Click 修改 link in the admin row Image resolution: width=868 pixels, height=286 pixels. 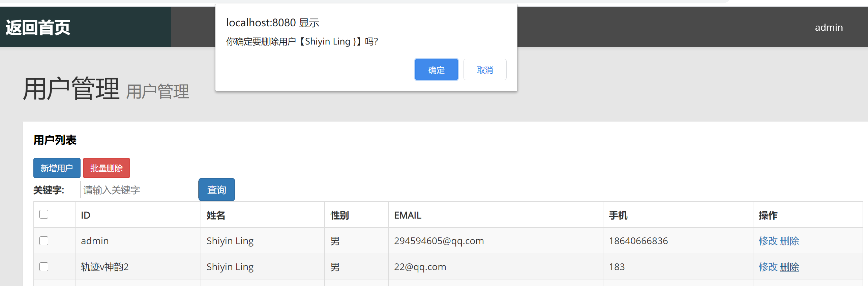tap(768, 241)
